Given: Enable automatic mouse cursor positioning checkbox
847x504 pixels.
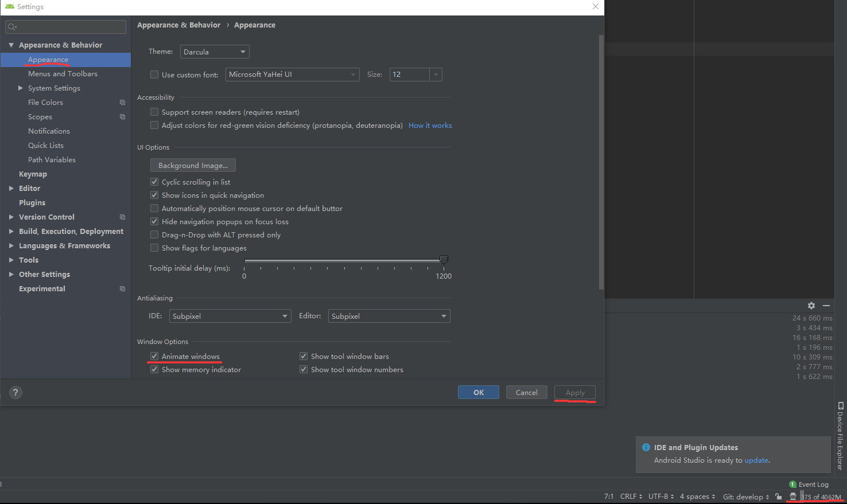Looking at the screenshot, I should (x=154, y=208).
